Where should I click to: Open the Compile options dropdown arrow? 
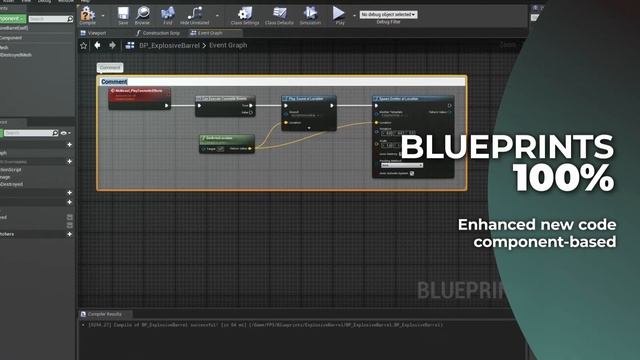pos(103,16)
